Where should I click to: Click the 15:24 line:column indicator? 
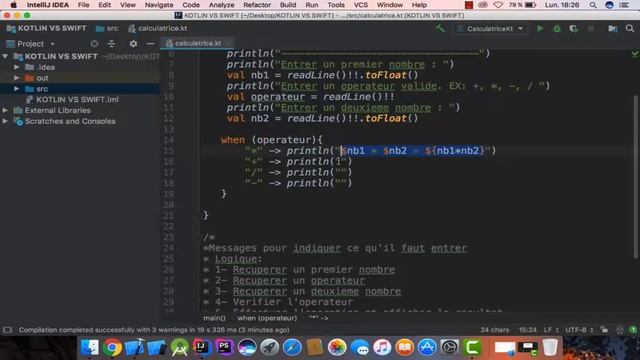(527, 330)
